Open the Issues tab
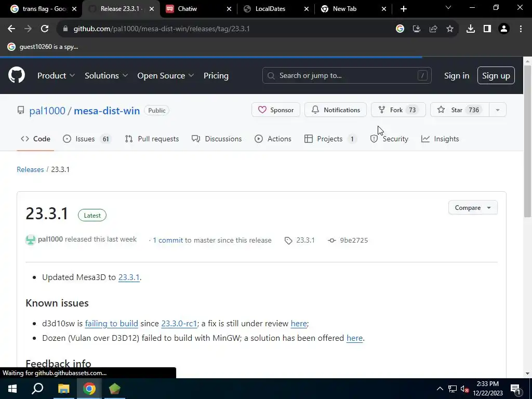 pyautogui.click(x=87, y=139)
